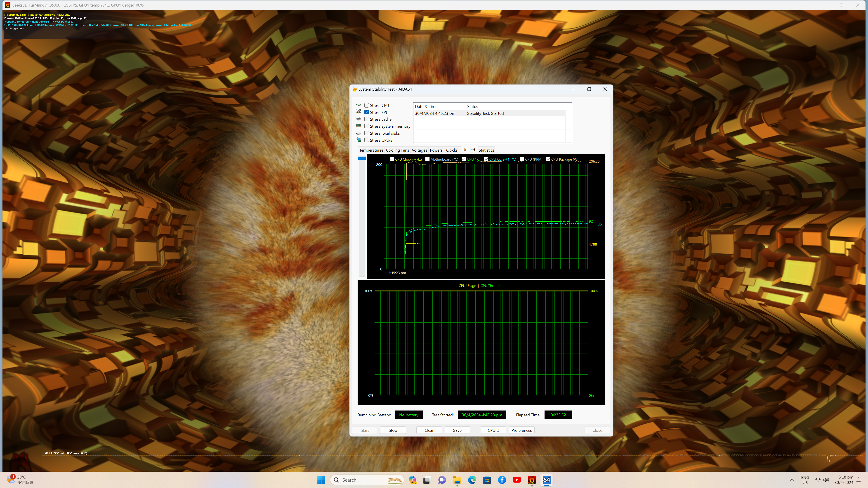Click the CPU Usage graph label

467,286
